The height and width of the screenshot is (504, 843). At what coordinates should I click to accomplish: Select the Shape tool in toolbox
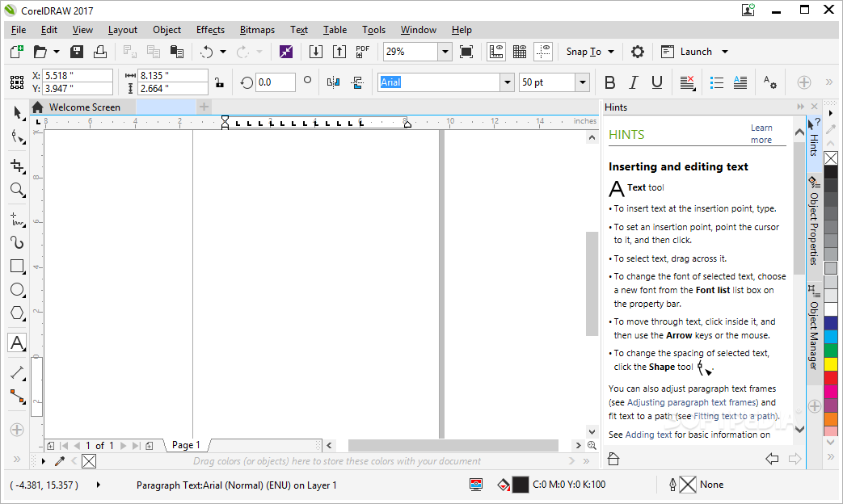(x=17, y=137)
